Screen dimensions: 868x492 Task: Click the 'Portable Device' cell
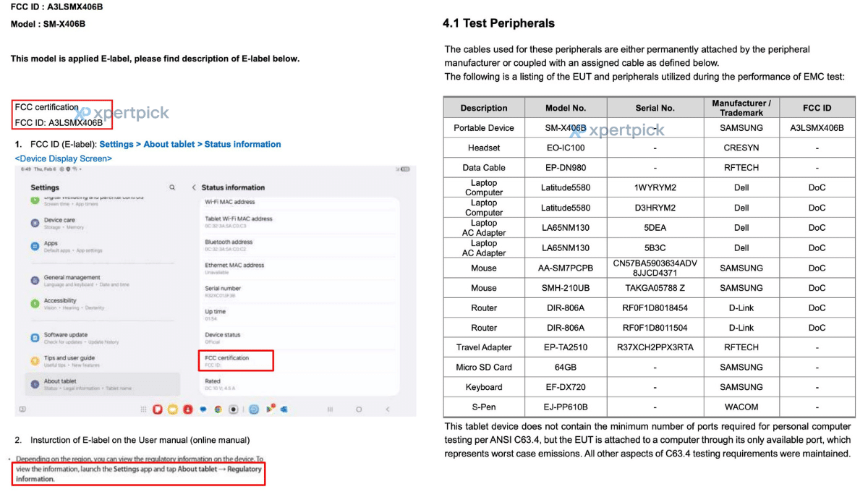[x=484, y=128]
